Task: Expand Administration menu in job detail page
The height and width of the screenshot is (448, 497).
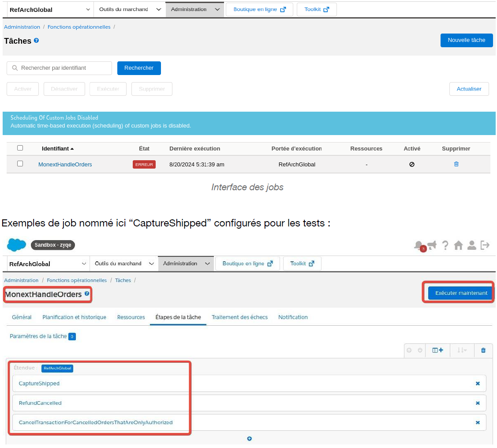Action: point(186,264)
